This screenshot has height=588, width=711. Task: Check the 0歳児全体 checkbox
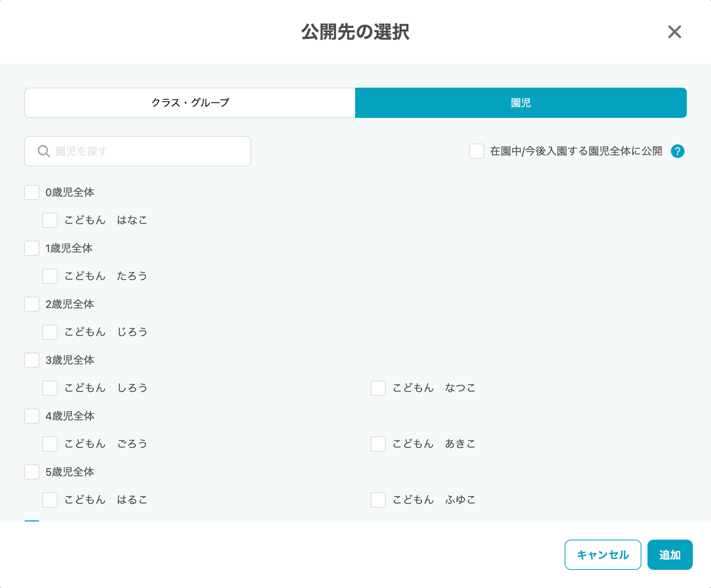(32, 192)
